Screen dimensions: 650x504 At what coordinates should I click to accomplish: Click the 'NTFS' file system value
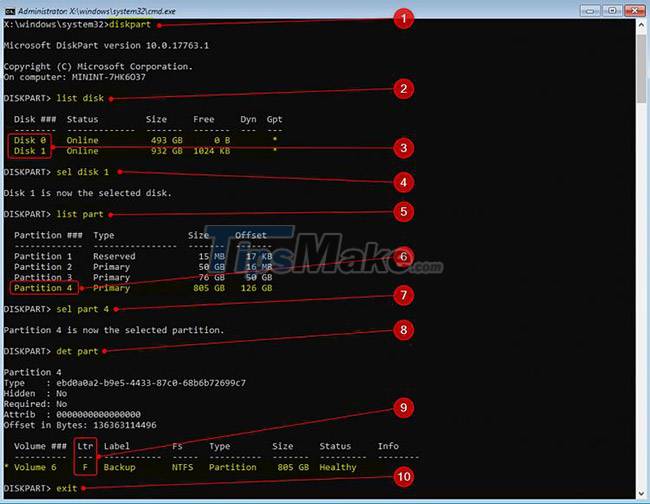pyautogui.click(x=182, y=467)
